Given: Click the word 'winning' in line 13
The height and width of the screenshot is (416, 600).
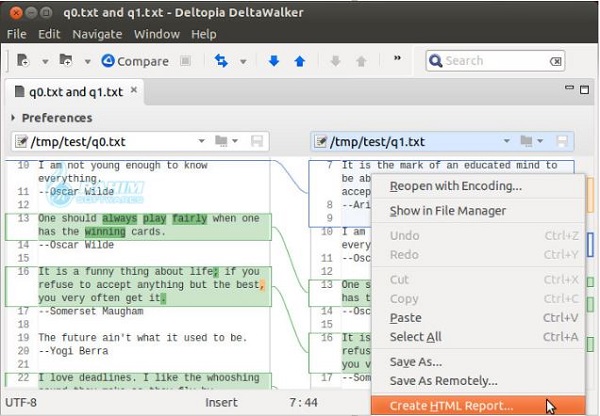Looking at the screenshot, I should click(105, 232).
